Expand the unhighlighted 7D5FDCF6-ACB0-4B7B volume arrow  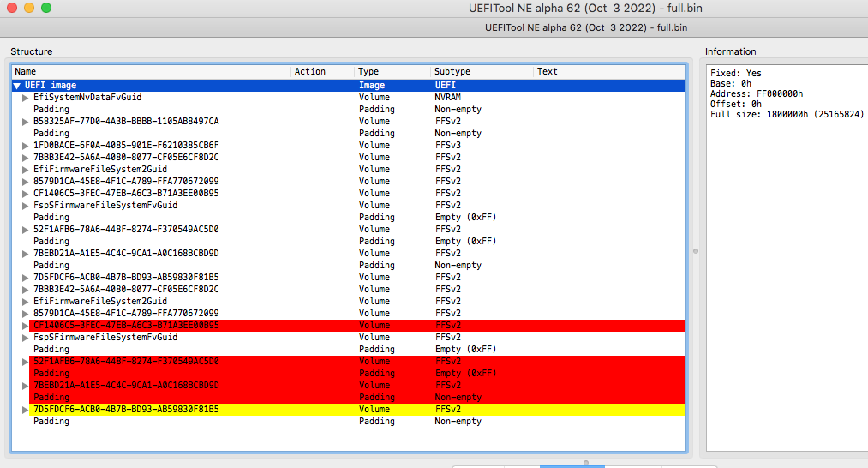point(25,278)
